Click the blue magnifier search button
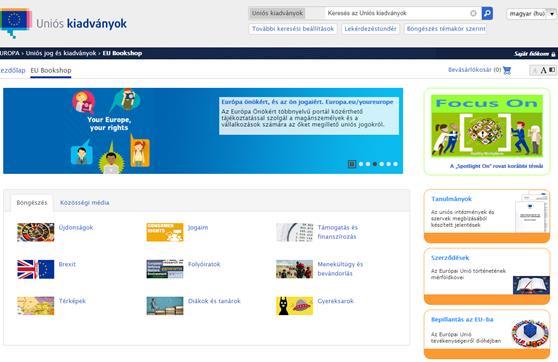This screenshot has height=362, width=558. (487, 14)
